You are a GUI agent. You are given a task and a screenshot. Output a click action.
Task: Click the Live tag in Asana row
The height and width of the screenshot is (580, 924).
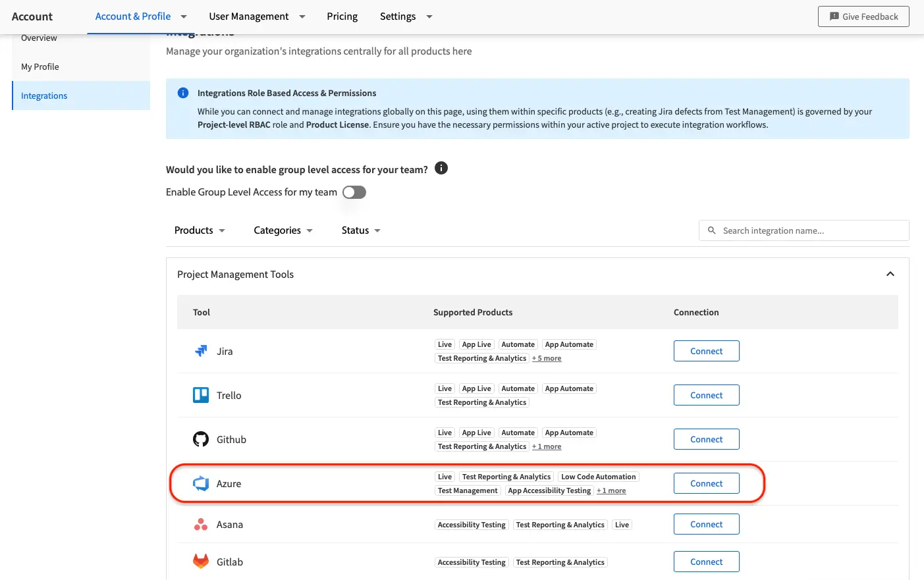[622, 525]
